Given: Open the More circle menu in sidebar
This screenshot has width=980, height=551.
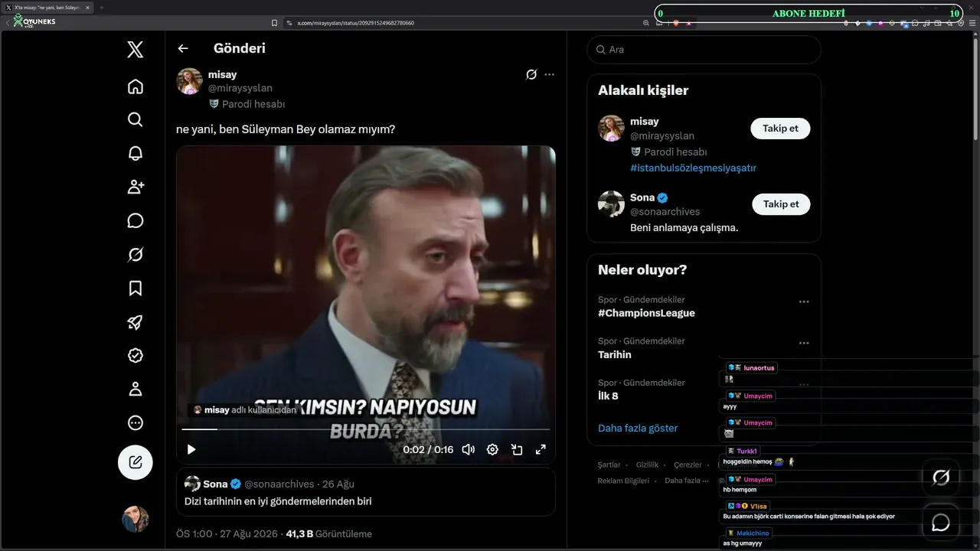Looking at the screenshot, I should [136, 422].
